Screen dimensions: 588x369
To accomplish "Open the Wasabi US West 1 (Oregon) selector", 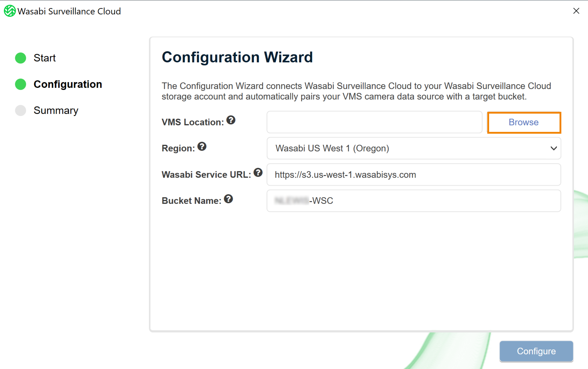I will click(x=414, y=148).
